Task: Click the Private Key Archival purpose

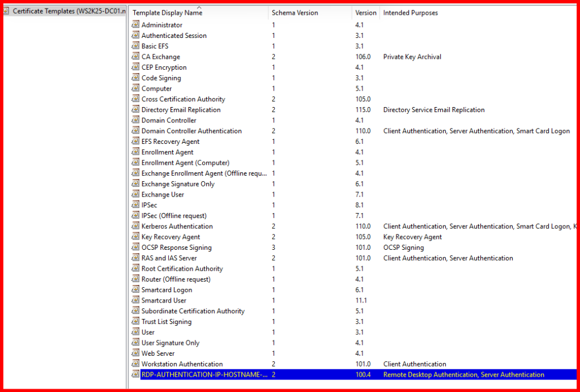Action: (412, 57)
